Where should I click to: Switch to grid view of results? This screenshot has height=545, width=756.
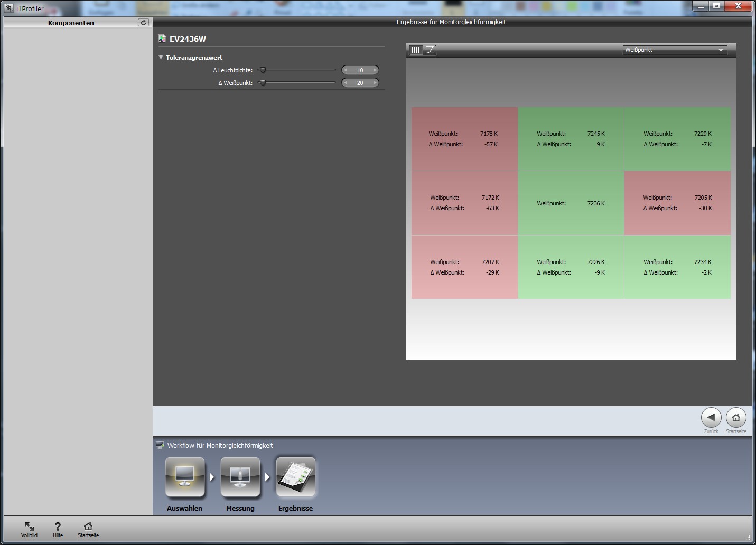pyautogui.click(x=415, y=50)
